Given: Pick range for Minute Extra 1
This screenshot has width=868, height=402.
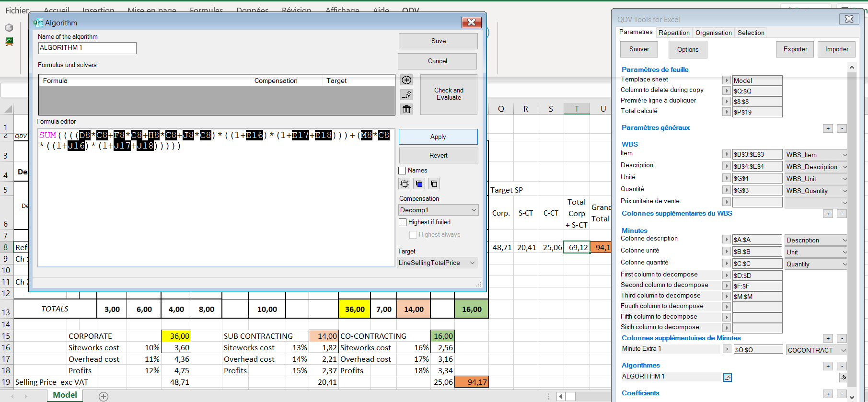Looking at the screenshot, I should click(x=727, y=350).
